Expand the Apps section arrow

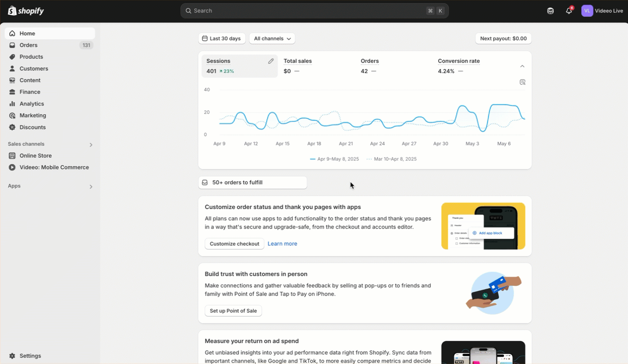(x=91, y=187)
